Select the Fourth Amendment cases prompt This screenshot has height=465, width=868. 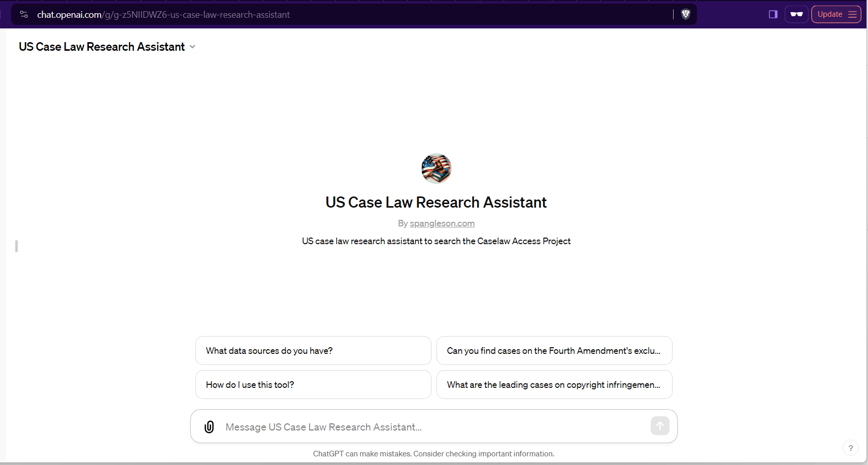tap(554, 351)
